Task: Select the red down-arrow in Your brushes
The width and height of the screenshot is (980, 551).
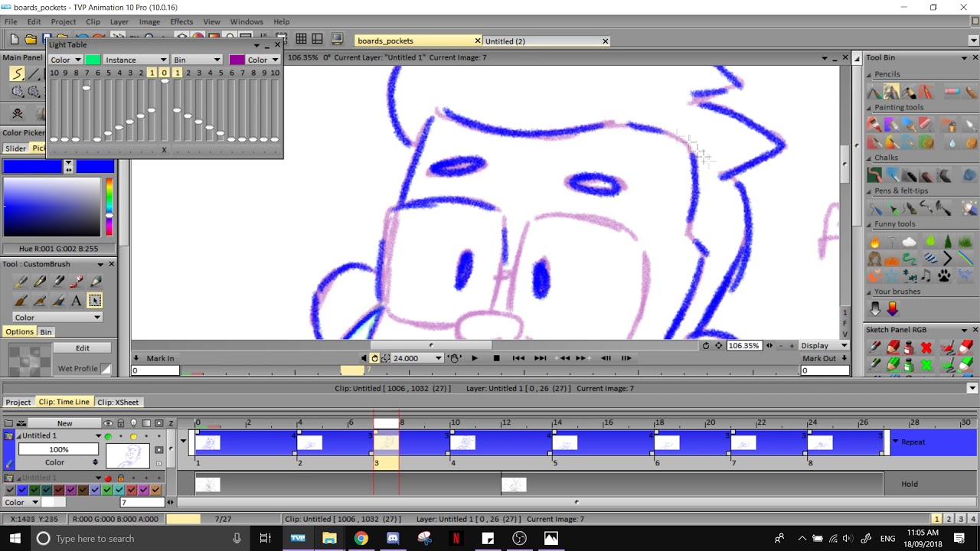Action: 892,308
